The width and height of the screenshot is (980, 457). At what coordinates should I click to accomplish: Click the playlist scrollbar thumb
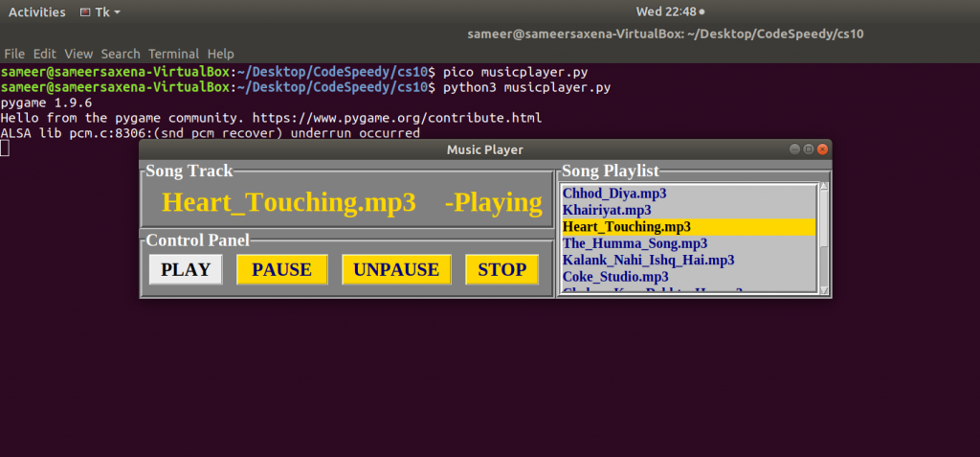pos(824,218)
